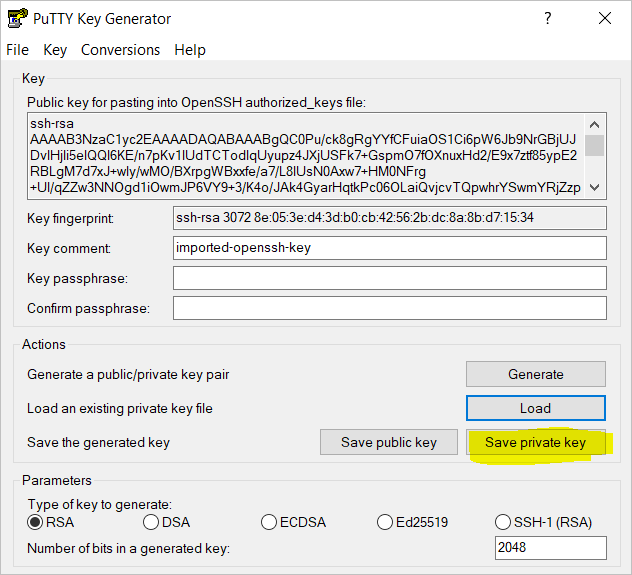632x575 pixels.
Task: Click the Confirm passphrase field
Action: click(x=390, y=308)
